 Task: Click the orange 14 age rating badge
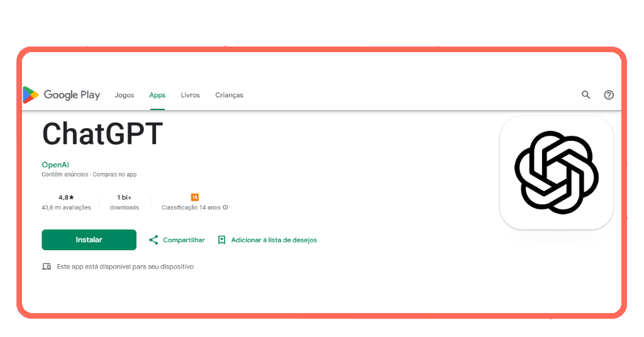pyautogui.click(x=195, y=197)
